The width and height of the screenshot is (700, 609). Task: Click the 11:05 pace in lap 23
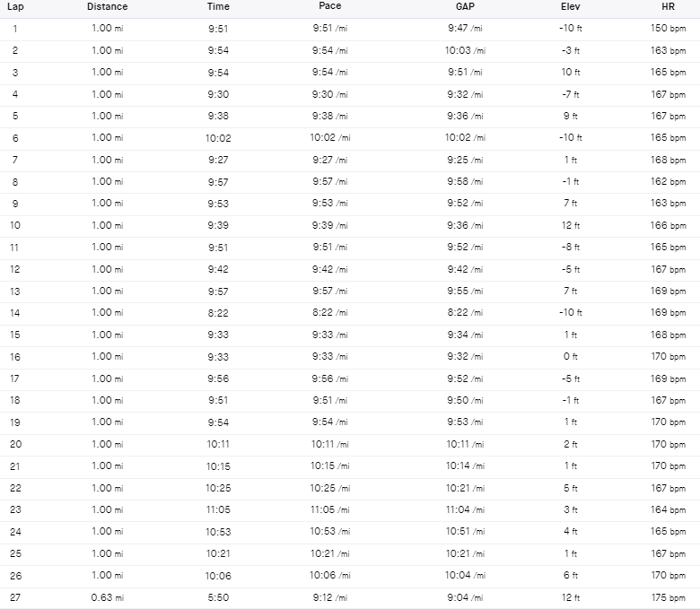point(329,509)
